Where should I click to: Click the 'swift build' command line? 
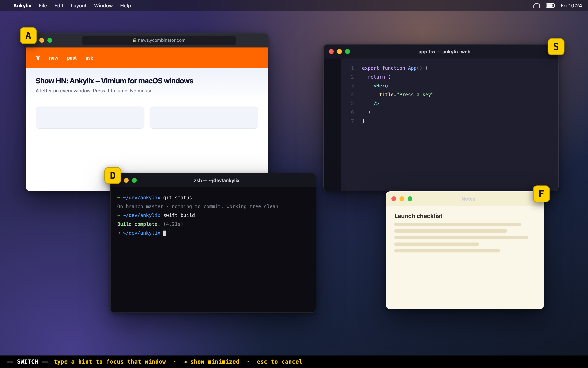point(156,215)
